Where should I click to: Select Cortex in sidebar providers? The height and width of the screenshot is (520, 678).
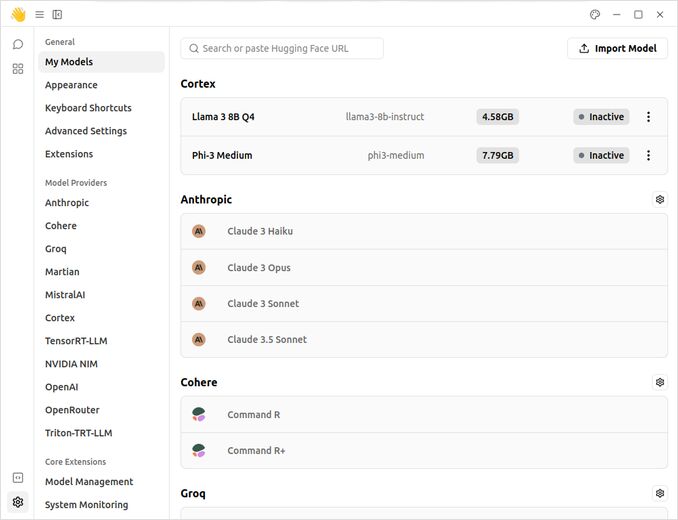[x=60, y=318]
